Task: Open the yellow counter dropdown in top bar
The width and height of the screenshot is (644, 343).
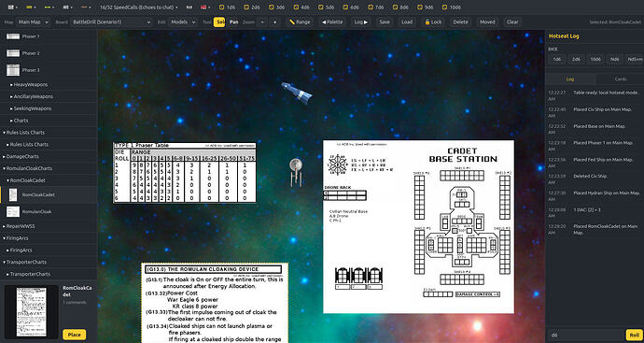Action: click(30, 7)
